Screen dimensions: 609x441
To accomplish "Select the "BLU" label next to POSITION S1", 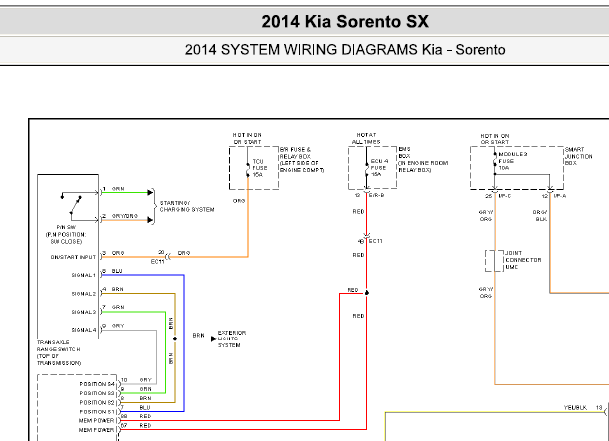I will pyautogui.click(x=145, y=408).
